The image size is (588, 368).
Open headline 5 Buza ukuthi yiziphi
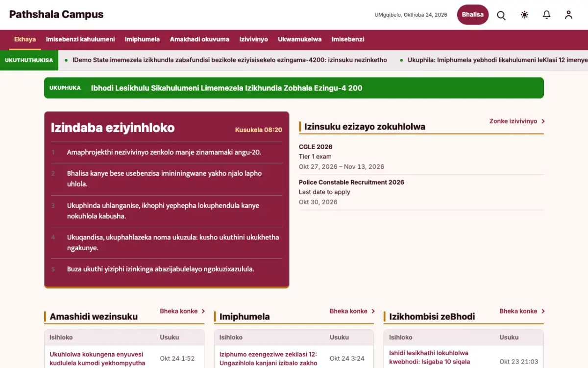[161, 269]
